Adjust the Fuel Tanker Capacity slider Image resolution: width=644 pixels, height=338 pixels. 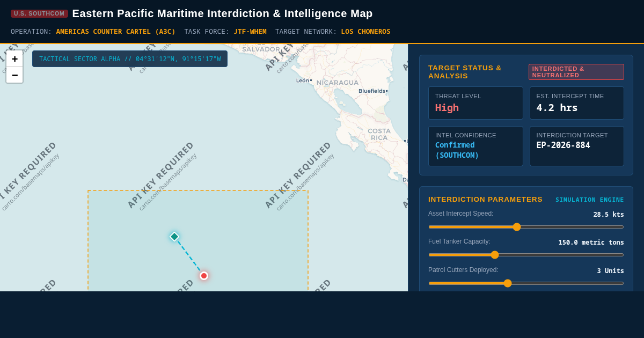(526, 255)
